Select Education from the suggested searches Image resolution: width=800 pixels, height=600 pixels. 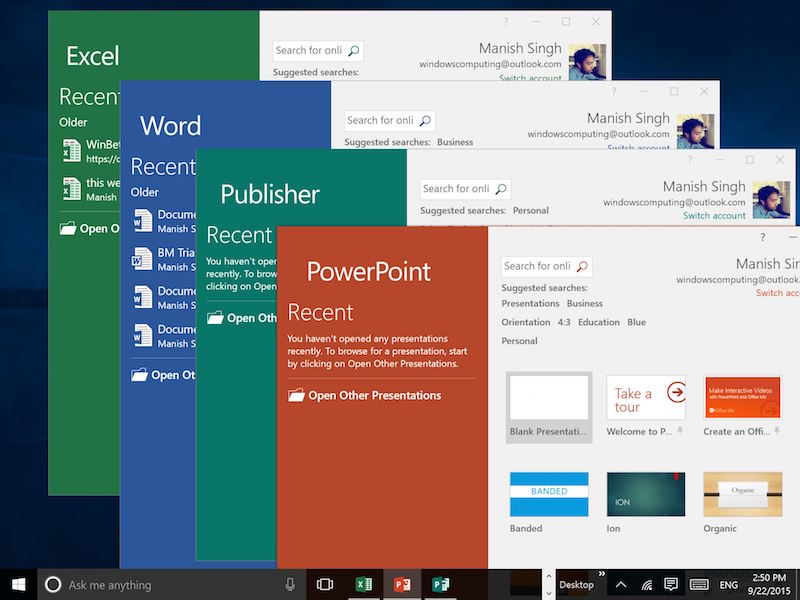click(599, 322)
